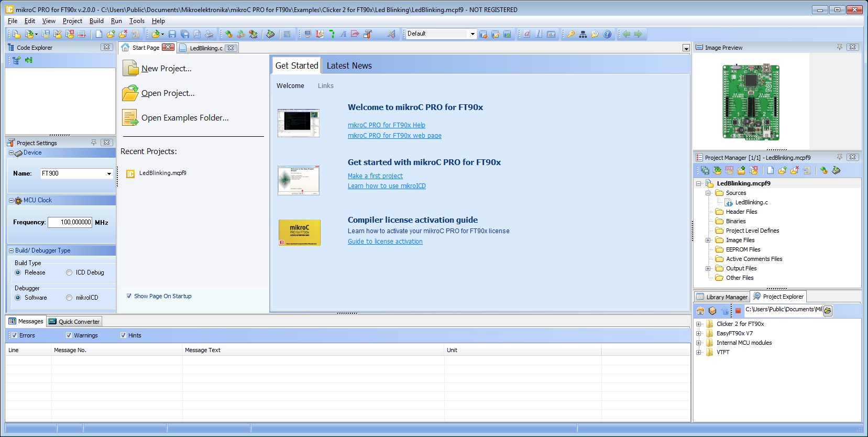This screenshot has width=868, height=437.
Task: Select the ICD Debug build type
Action: click(69, 272)
